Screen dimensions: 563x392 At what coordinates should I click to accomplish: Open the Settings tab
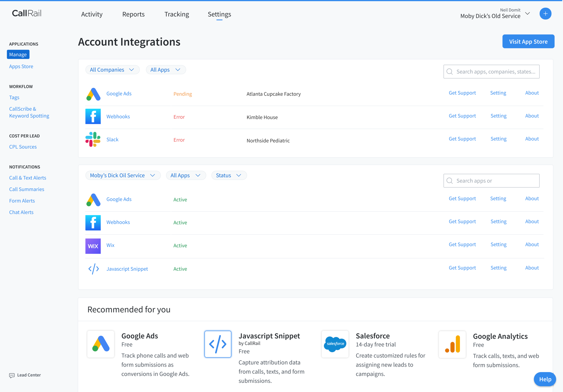pos(219,14)
